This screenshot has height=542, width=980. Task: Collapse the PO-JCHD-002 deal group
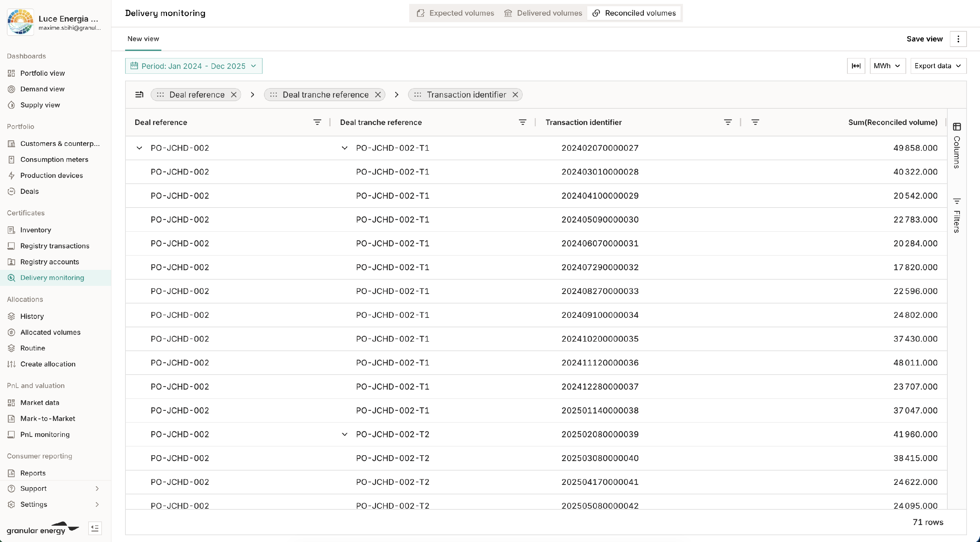(x=139, y=148)
